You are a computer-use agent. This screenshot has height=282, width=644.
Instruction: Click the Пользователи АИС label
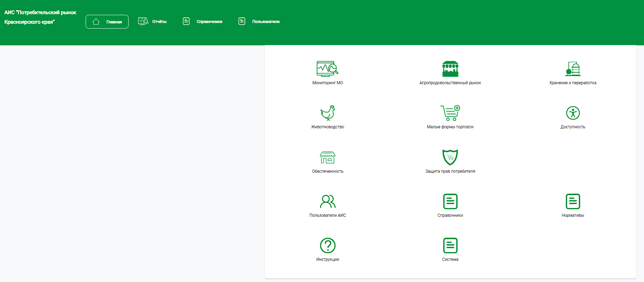point(328,215)
